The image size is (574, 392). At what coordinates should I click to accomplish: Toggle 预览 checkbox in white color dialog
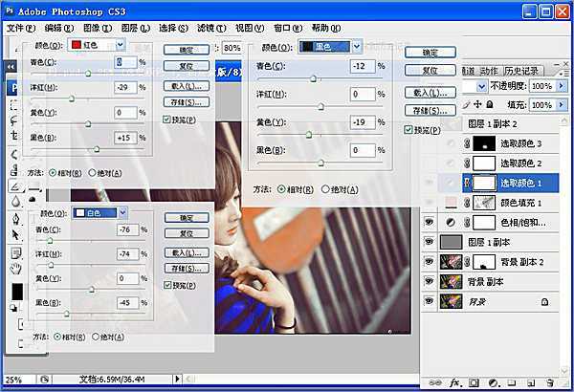[167, 285]
